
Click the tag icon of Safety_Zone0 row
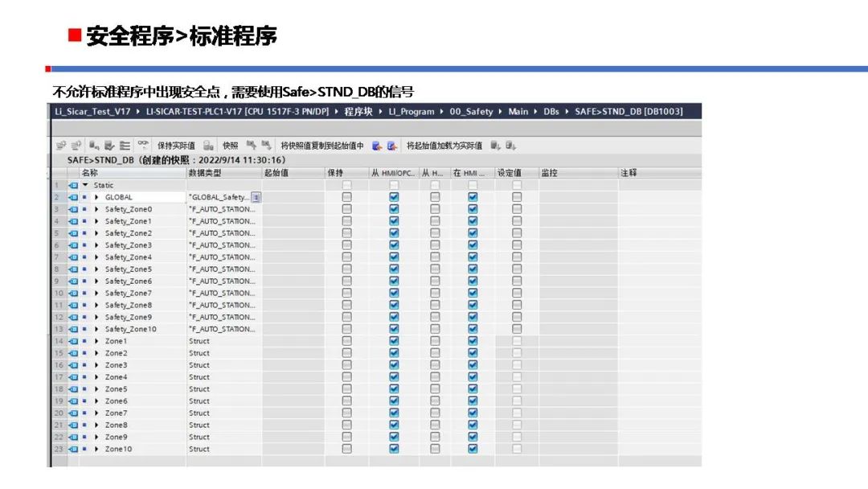coord(74,209)
